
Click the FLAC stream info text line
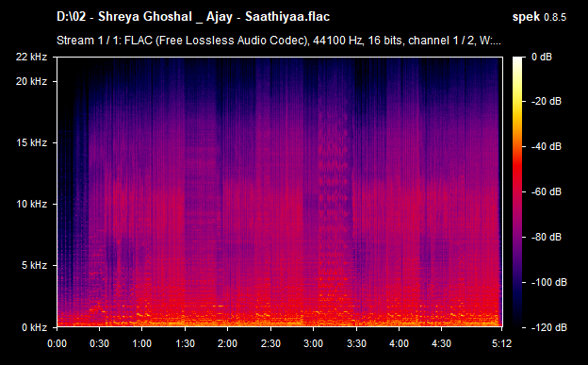279,41
